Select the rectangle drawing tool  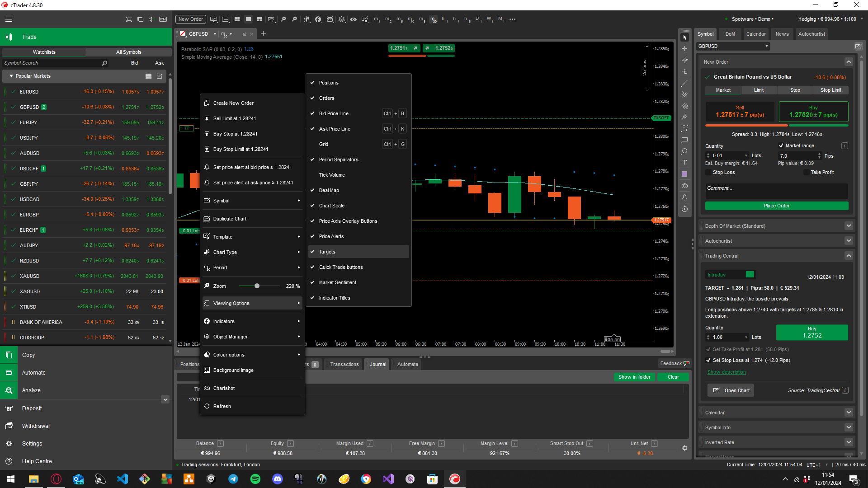[684, 140]
